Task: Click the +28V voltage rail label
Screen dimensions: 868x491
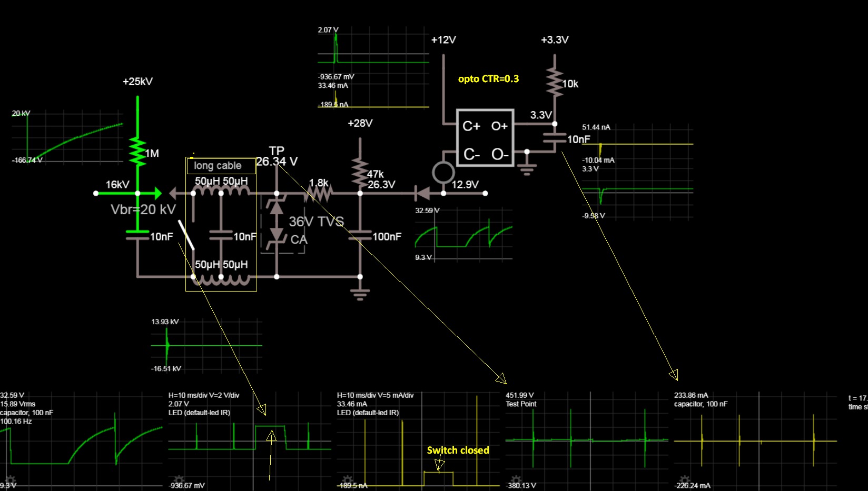Action: point(360,123)
